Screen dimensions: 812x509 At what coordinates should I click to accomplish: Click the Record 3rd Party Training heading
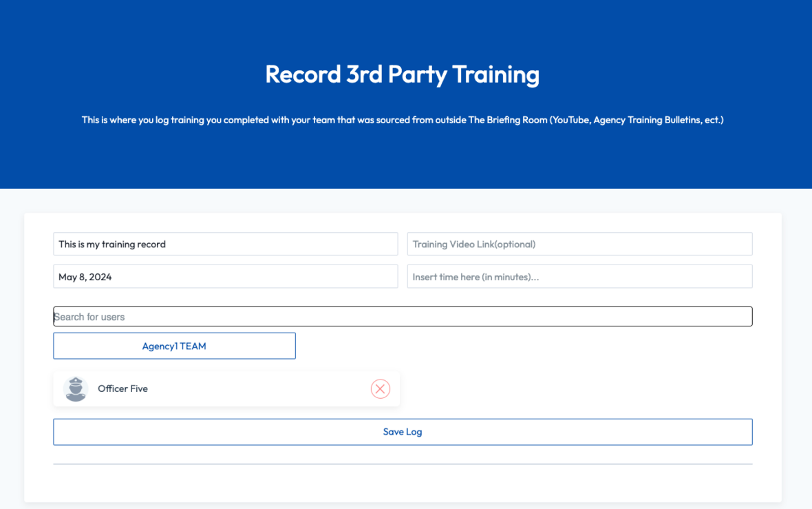click(402, 74)
